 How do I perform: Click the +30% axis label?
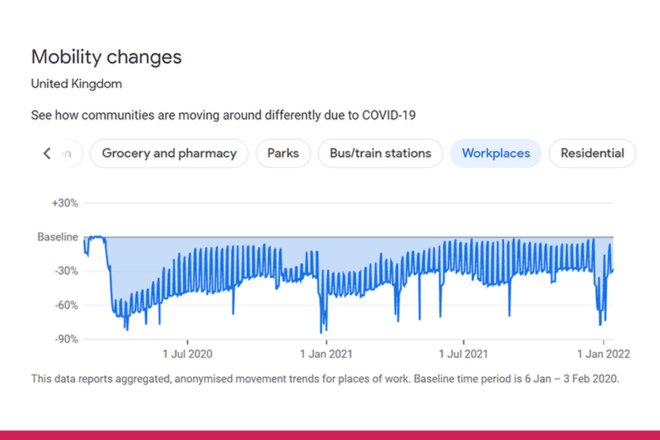64,203
